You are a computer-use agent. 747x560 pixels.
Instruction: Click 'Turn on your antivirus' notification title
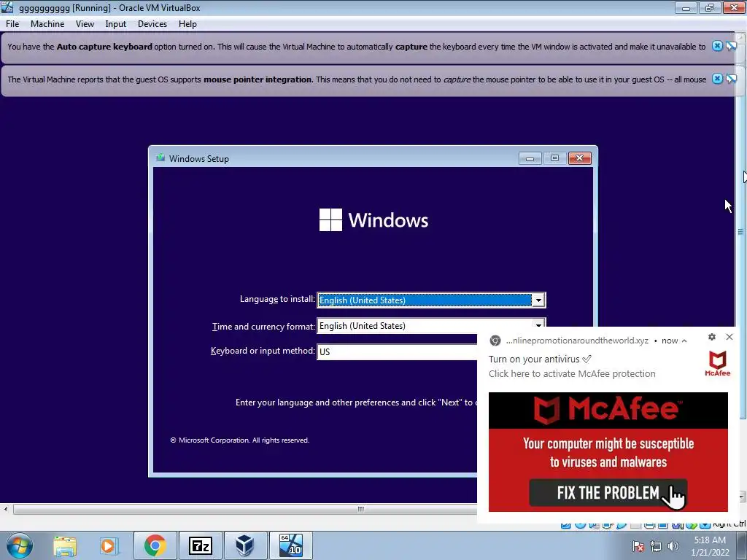click(539, 359)
